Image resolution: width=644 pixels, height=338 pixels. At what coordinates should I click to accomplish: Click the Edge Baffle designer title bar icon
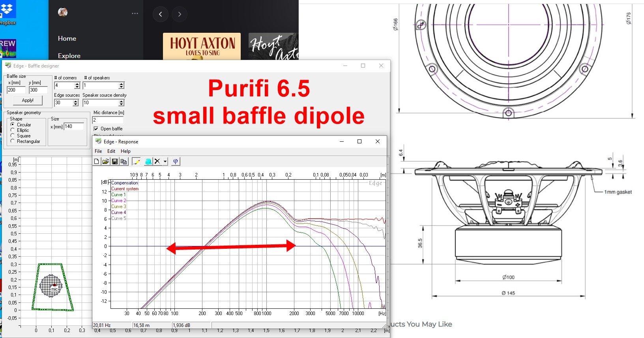[x=8, y=66]
